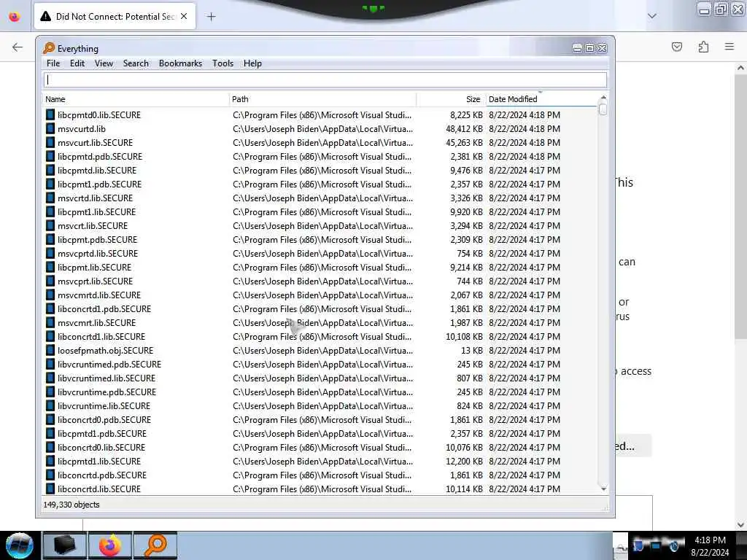
Task: Click the file icon of libcpmtd.pdb.SECURE
Action: [x=50, y=156]
